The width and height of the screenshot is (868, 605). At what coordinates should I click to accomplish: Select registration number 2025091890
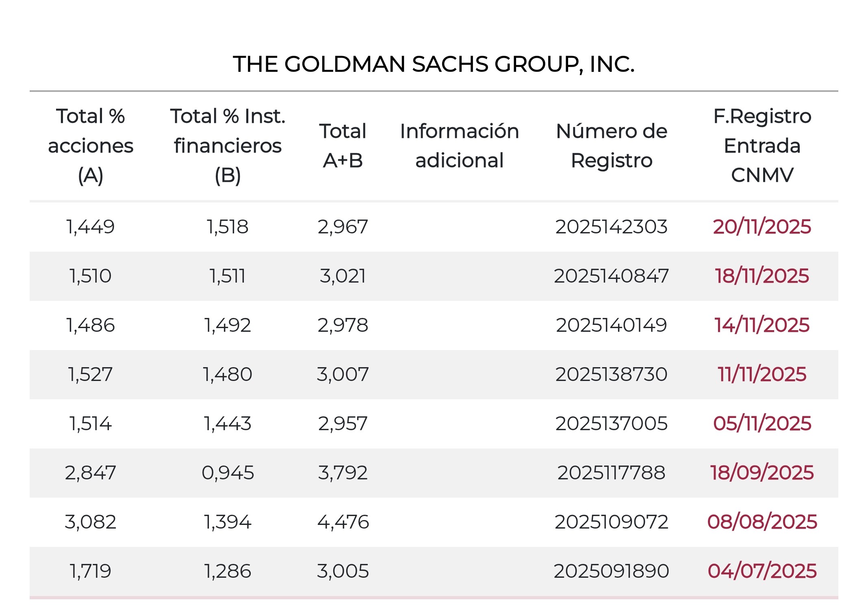(x=612, y=571)
